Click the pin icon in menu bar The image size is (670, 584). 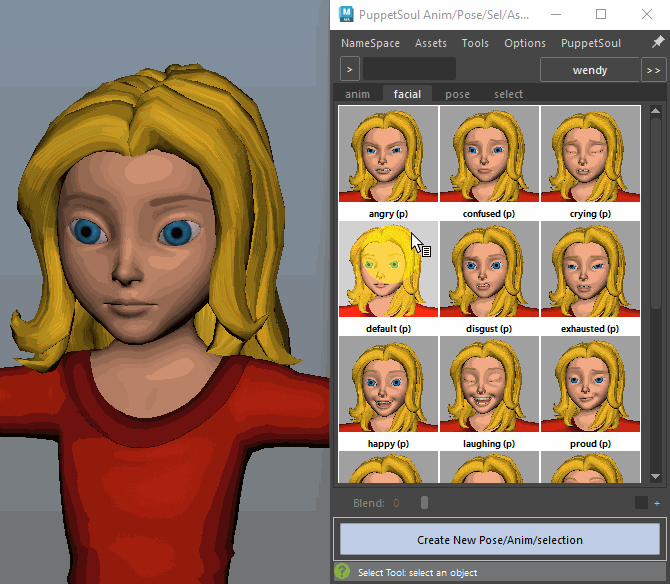(658, 42)
